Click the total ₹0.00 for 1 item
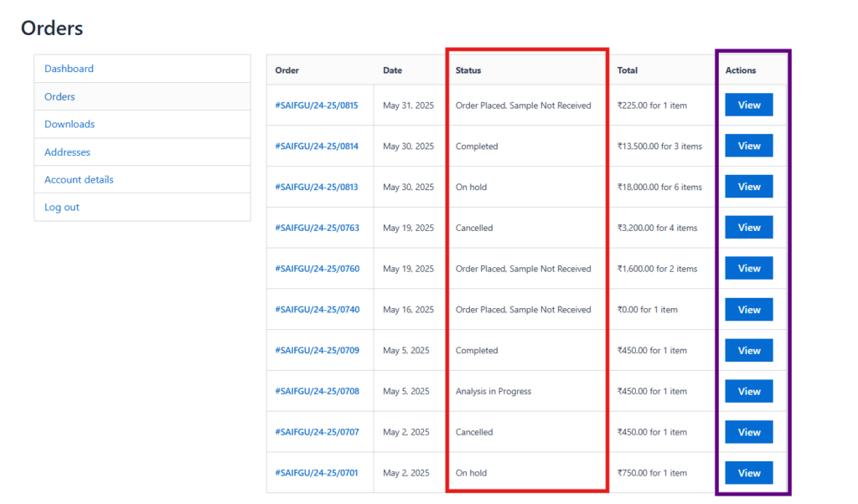 click(x=648, y=310)
